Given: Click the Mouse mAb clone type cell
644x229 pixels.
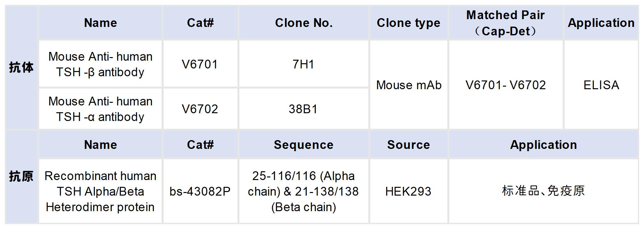Looking at the screenshot, I should tap(409, 85).
